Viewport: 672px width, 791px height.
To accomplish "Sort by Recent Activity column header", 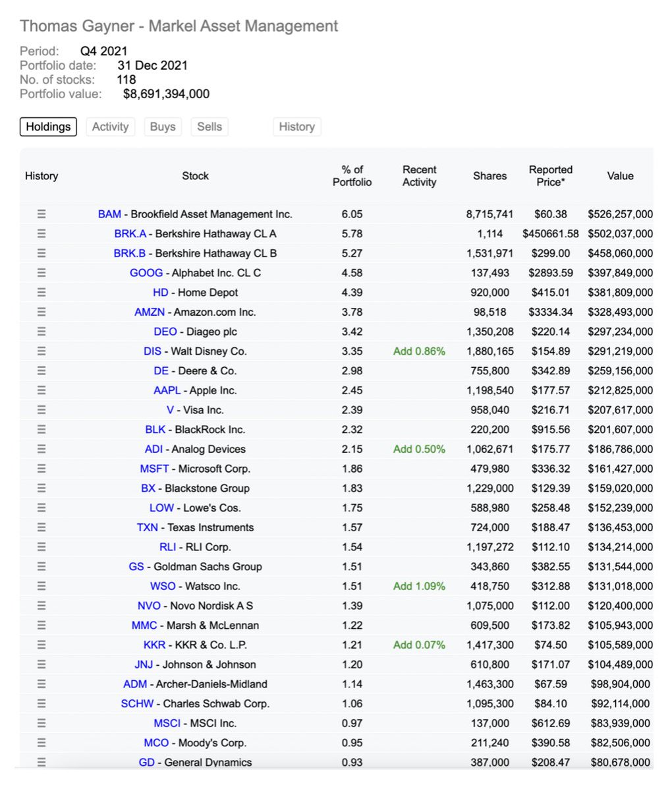I will coord(419,176).
